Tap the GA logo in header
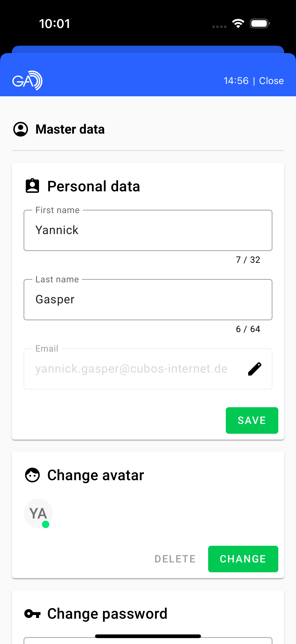Screen dimensions: 296x644 pyautogui.click(x=27, y=81)
